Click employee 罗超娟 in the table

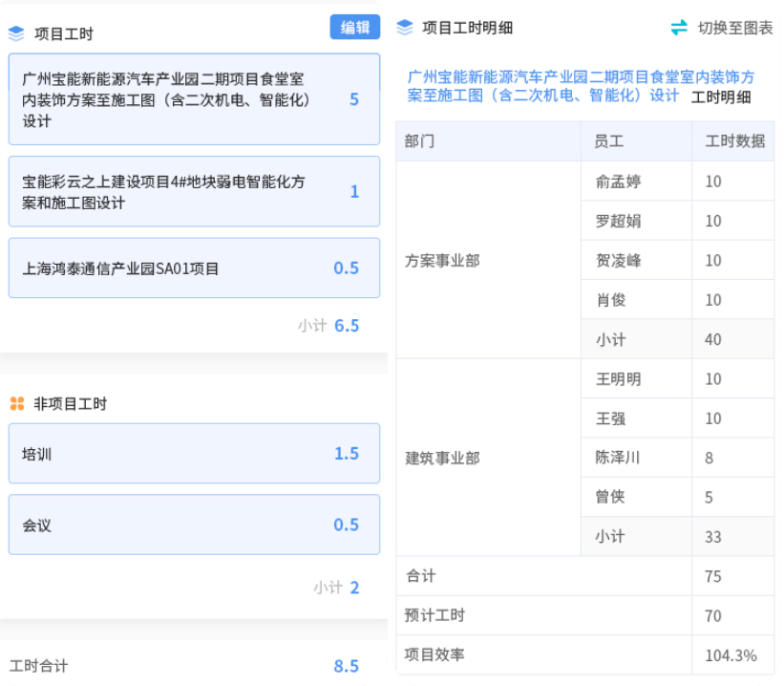pos(619,221)
